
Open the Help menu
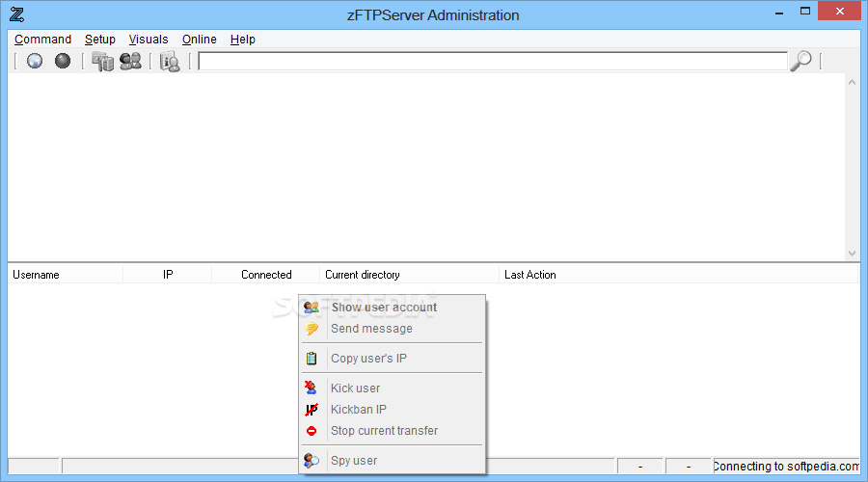coord(242,40)
